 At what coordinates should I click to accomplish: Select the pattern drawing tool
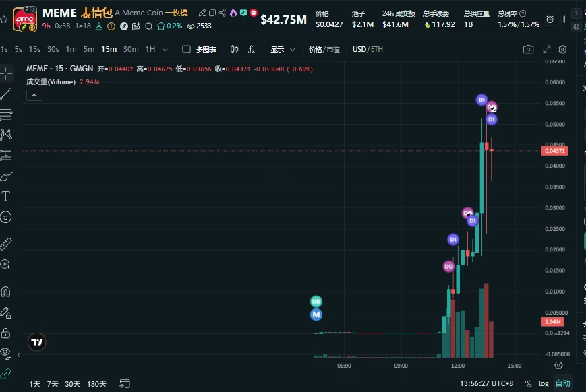6,135
